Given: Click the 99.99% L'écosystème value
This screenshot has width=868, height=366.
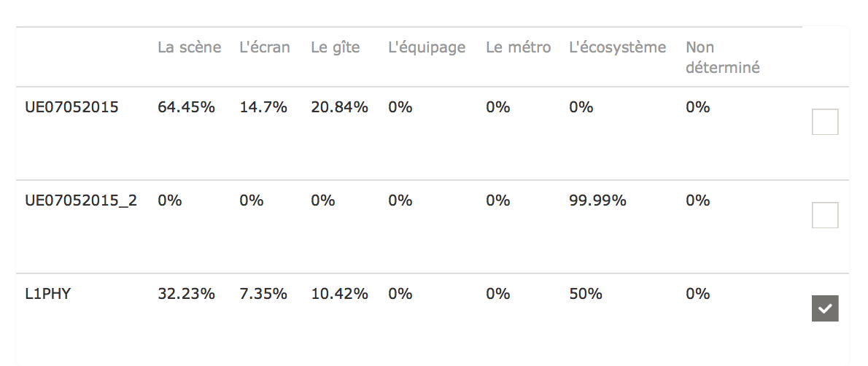Looking at the screenshot, I should pos(598,200).
